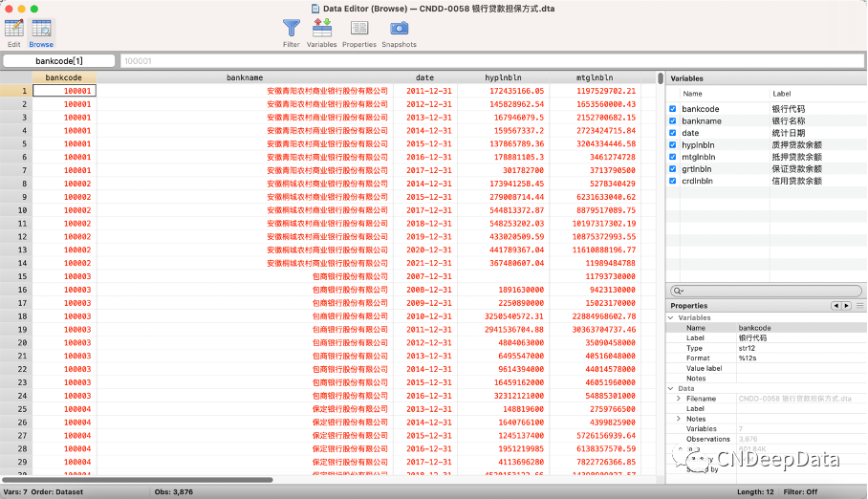868x499 pixels.
Task: Open the Properties panel options menu icon
Action: pyautogui.click(x=859, y=306)
